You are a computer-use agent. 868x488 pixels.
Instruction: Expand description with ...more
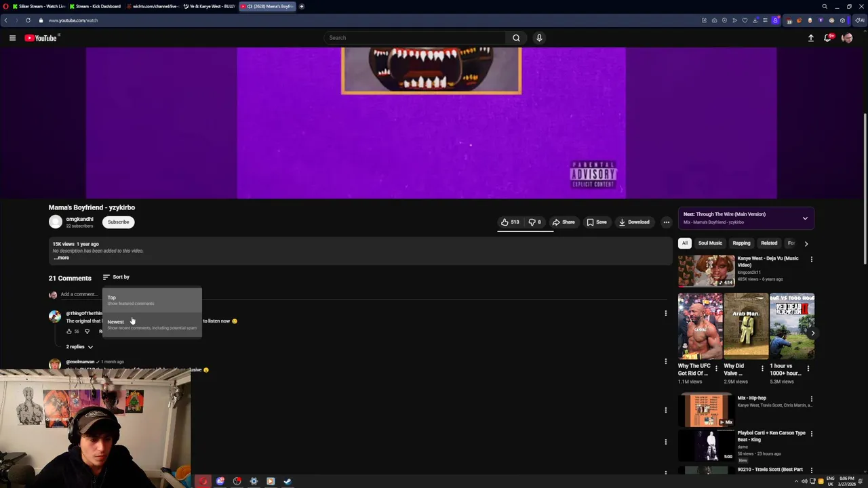tap(62, 258)
